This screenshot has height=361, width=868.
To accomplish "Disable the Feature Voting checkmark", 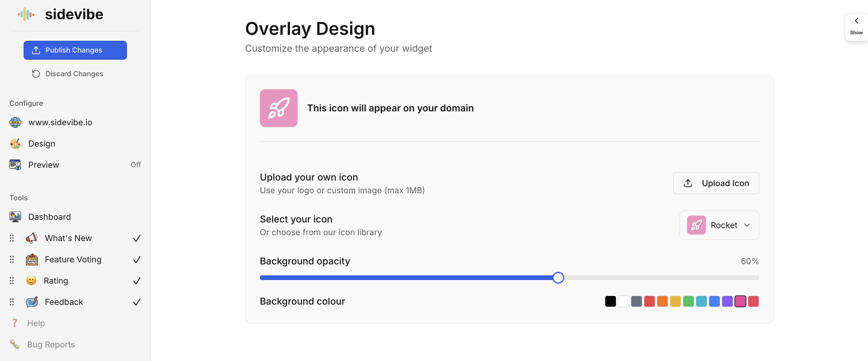I will click(x=136, y=260).
